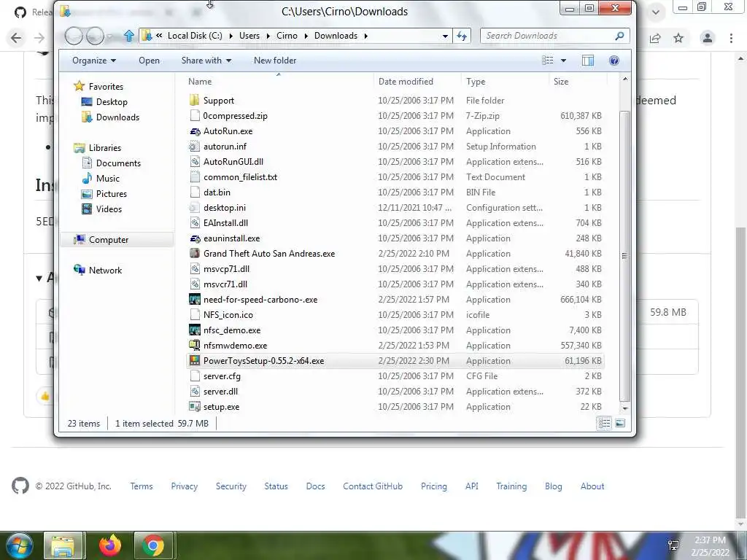Select the PowerToysSetup-0.55.2-x64.exe icon
Viewport: 747px width, 560px height.
[194, 360]
